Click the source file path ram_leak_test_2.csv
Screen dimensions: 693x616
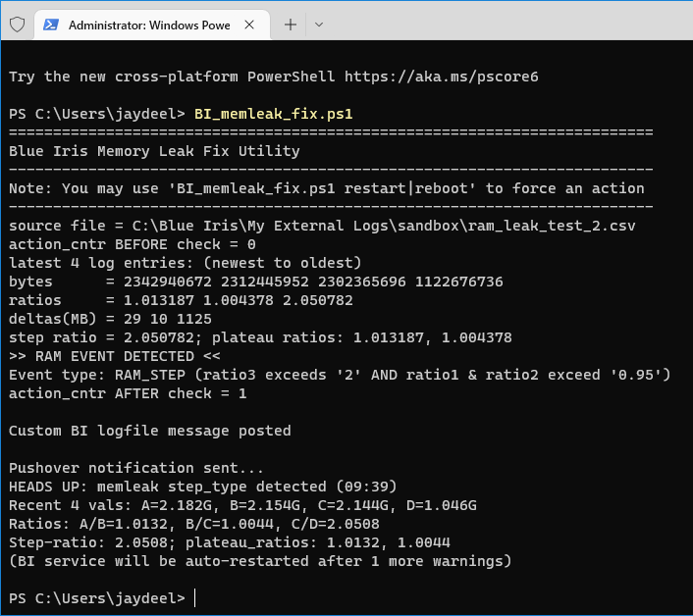click(384, 226)
